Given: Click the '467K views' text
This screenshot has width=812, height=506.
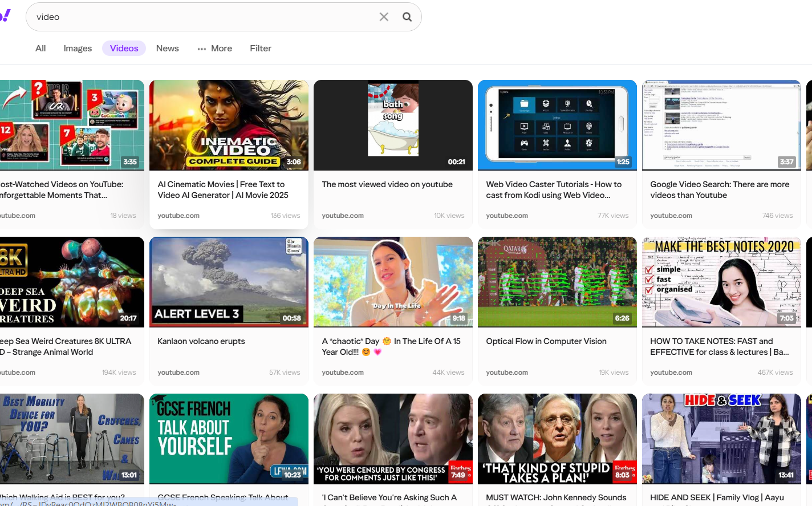Looking at the screenshot, I should (x=775, y=373).
